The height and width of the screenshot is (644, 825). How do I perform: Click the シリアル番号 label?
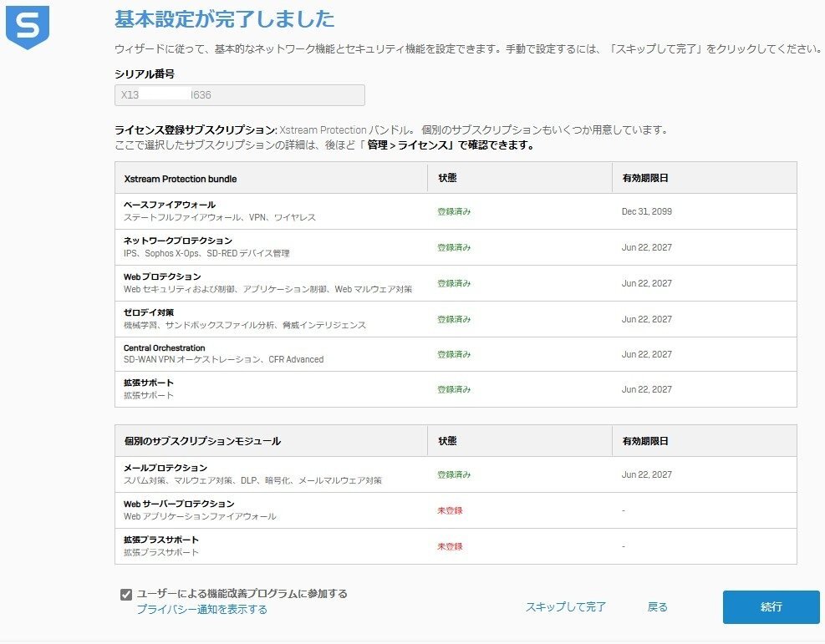pos(145,74)
